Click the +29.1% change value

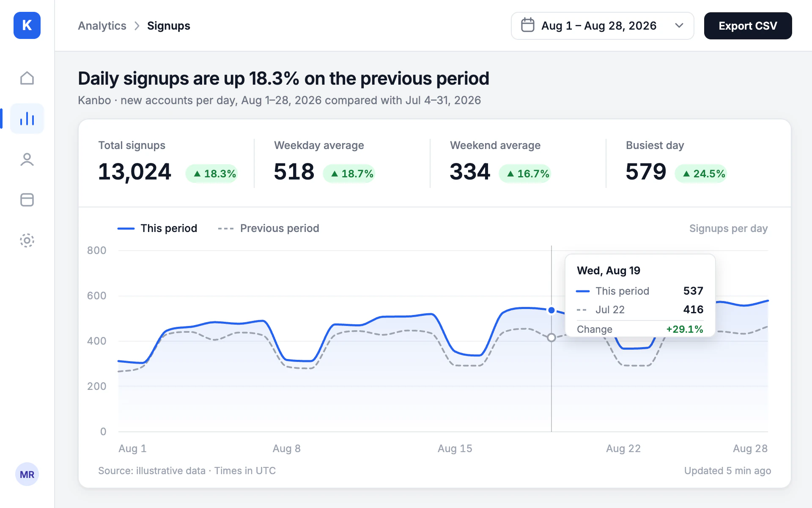tap(685, 329)
